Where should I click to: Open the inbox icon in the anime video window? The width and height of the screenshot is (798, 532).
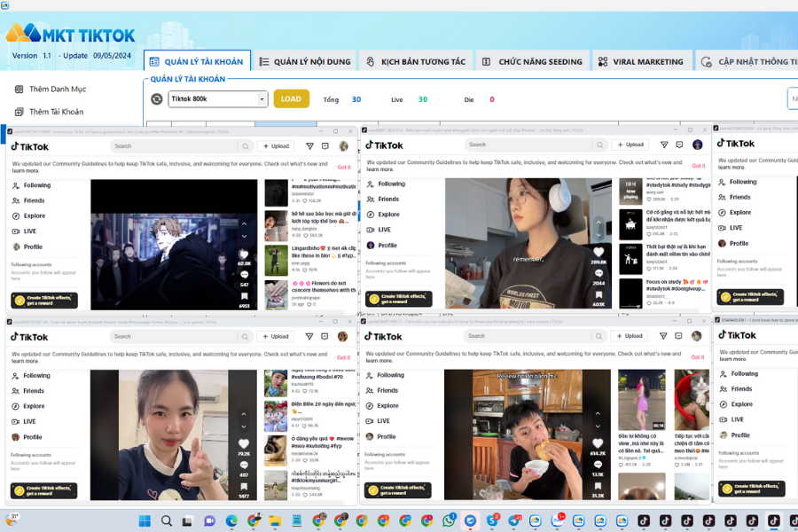point(325,146)
